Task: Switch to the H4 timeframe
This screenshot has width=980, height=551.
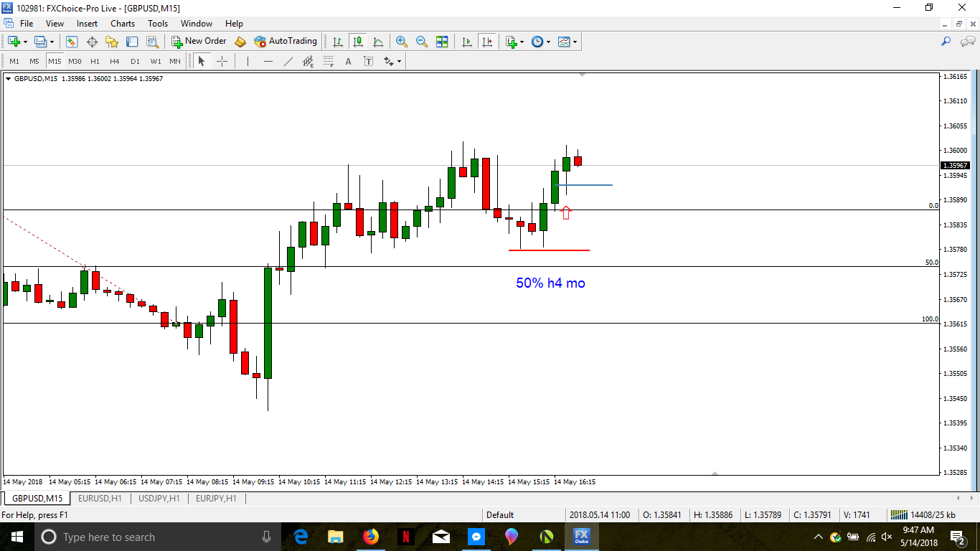Action: tap(115, 62)
